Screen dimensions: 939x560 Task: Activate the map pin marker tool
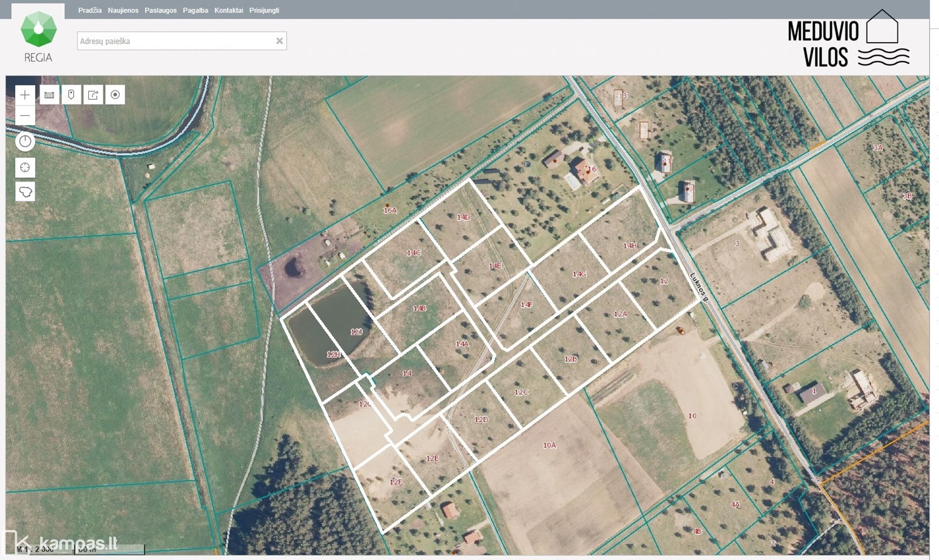tap(71, 95)
